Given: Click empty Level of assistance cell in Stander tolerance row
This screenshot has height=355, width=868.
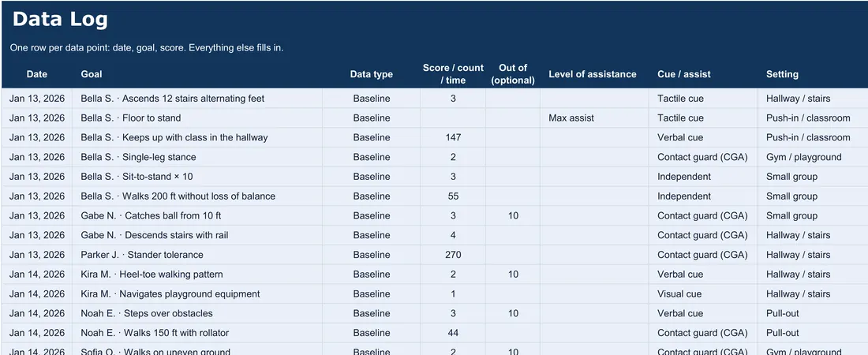Looking at the screenshot, I should (x=594, y=255).
